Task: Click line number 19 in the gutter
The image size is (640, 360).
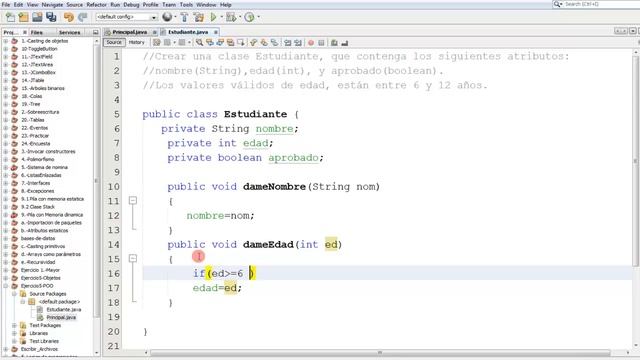Action: [x=114, y=317]
